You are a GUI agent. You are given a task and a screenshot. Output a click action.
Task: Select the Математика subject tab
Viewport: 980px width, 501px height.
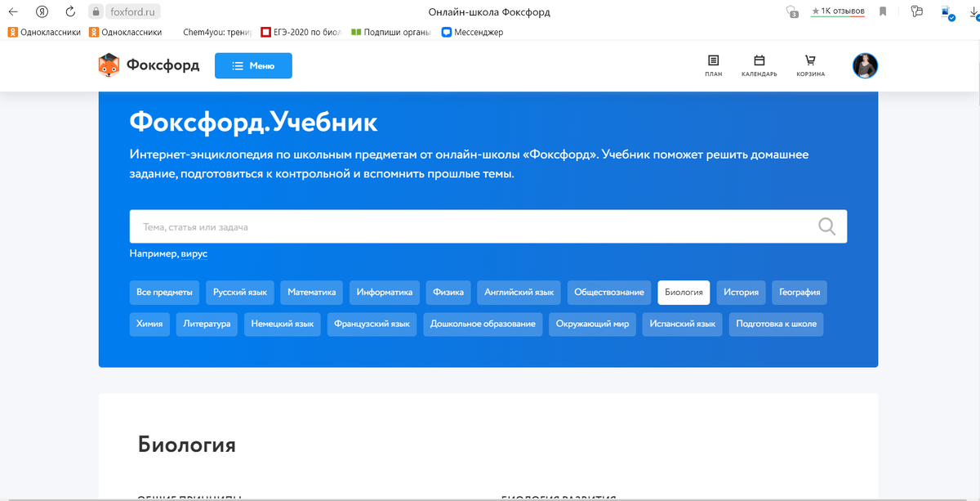(312, 292)
